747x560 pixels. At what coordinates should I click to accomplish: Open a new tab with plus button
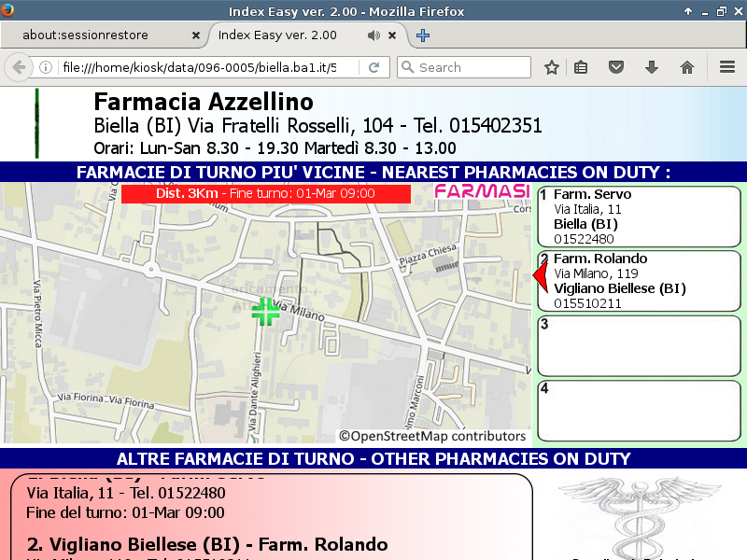(423, 35)
